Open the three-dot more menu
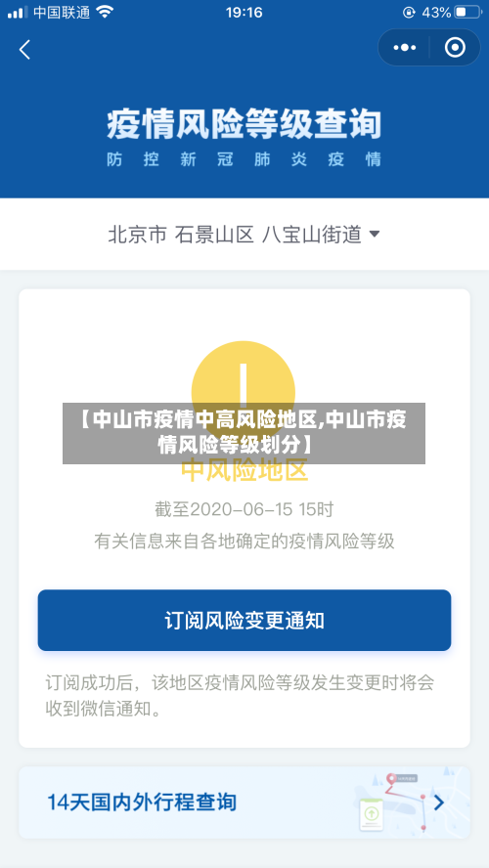 click(x=404, y=48)
